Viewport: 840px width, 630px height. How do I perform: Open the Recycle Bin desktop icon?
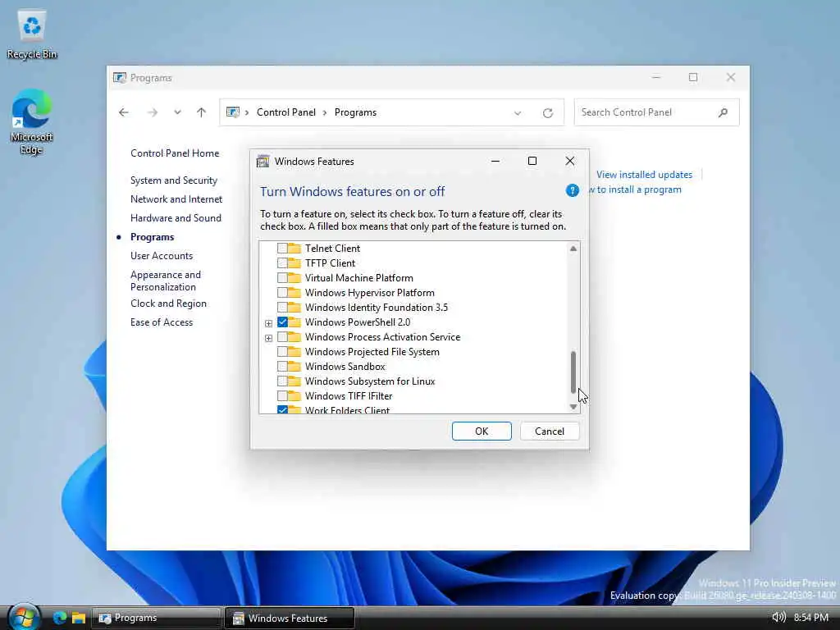(x=32, y=34)
